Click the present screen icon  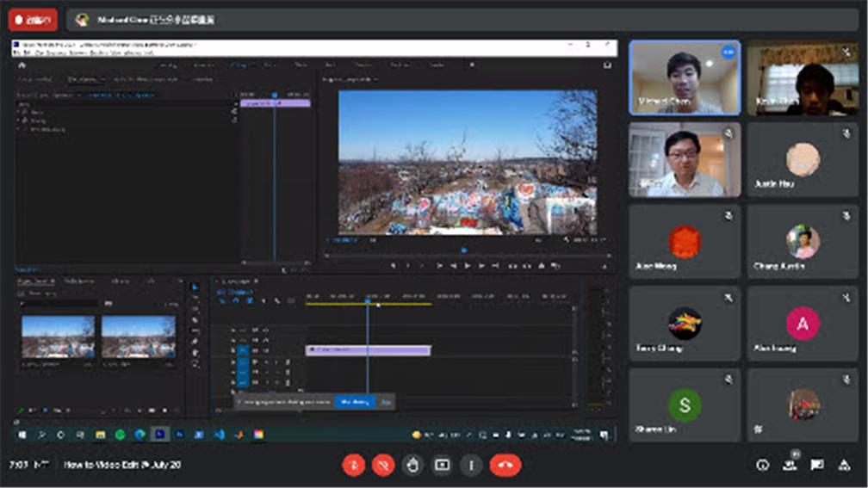click(x=442, y=465)
